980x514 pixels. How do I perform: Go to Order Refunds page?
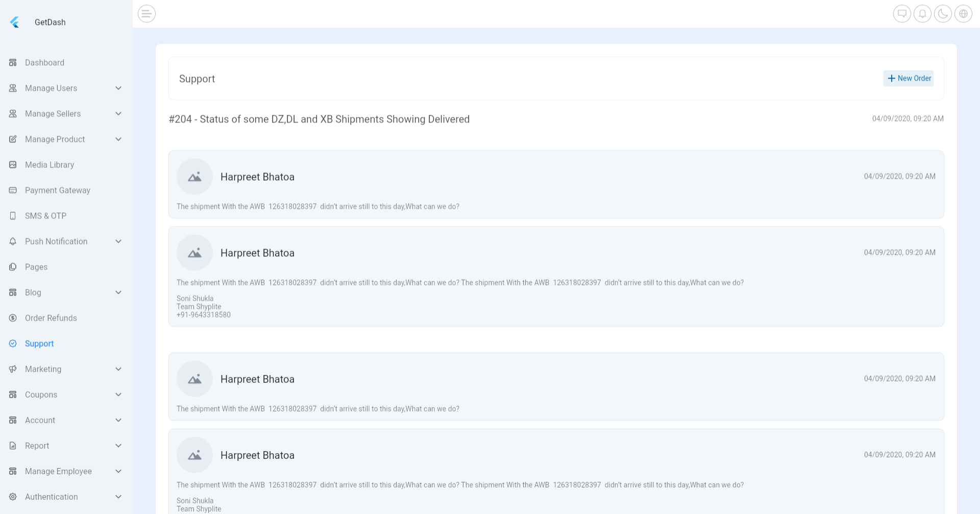tap(51, 318)
